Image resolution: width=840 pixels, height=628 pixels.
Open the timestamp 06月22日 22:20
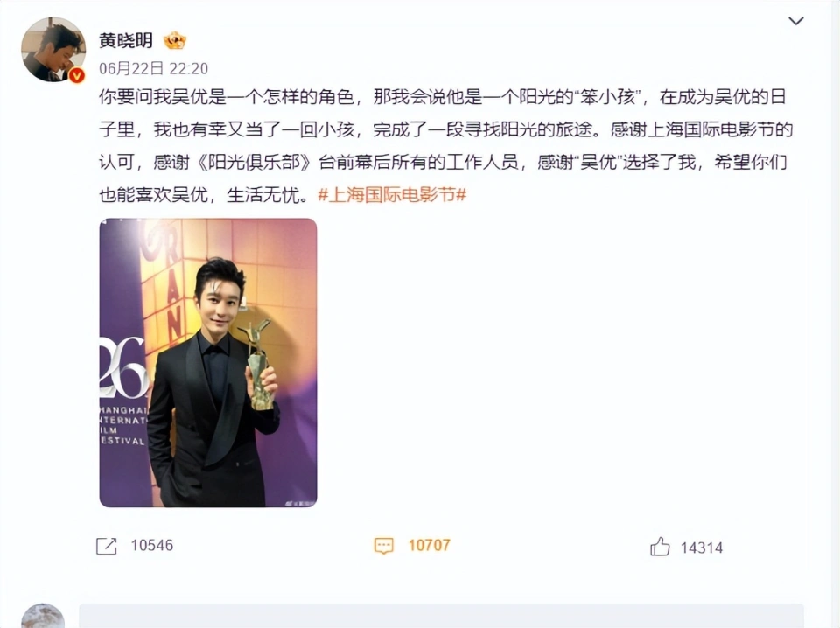tap(153, 68)
